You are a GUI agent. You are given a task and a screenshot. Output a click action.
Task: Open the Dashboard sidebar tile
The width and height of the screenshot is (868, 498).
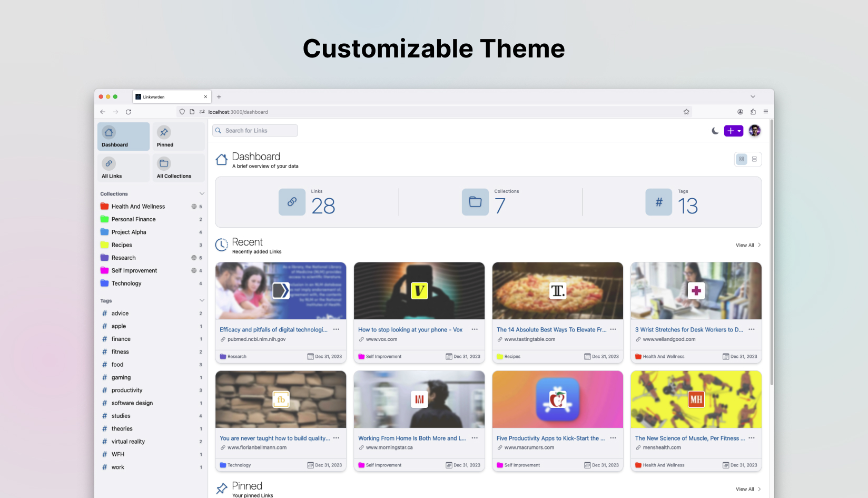[x=123, y=136]
